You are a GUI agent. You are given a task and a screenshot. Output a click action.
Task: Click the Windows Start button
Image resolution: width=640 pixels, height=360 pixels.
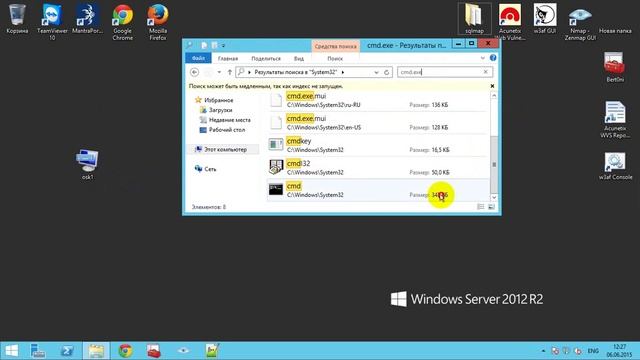tap(11, 351)
